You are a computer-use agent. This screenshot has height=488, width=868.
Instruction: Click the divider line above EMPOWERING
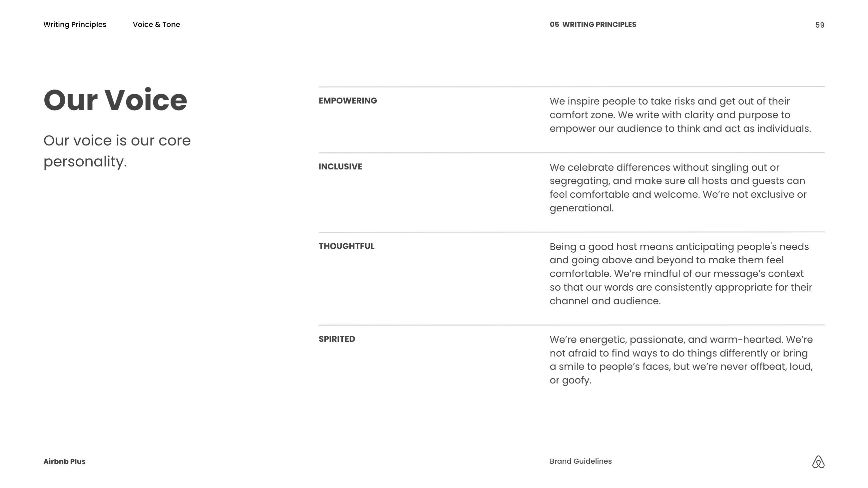click(572, 87)
